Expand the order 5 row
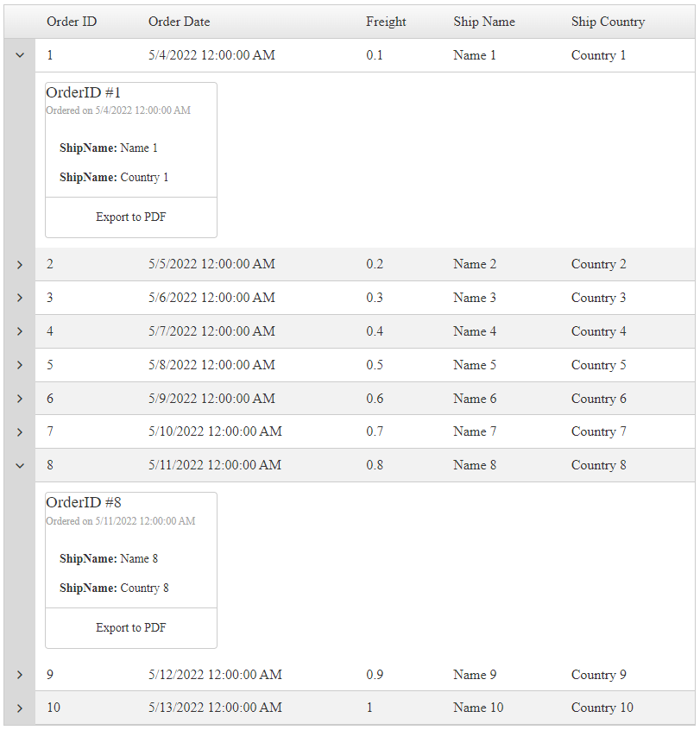This screenshot has height=730, width=700. pos(20,365)
